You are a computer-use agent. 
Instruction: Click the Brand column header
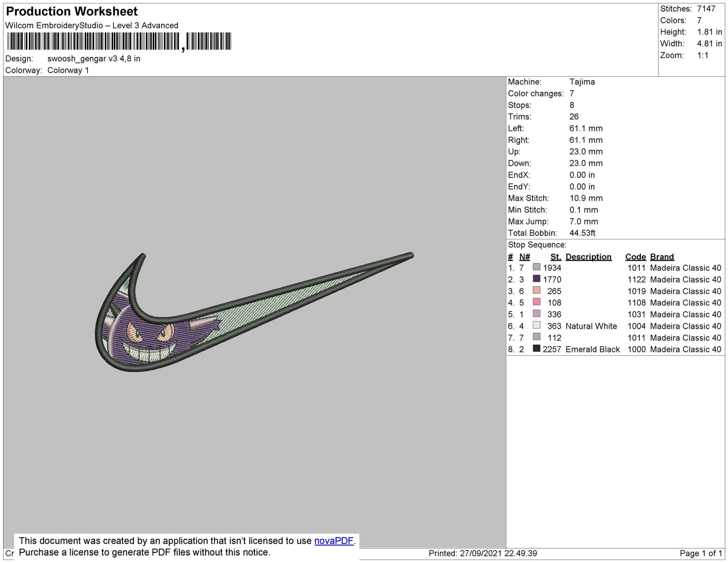pyautogui.click(x=662, y=257)
